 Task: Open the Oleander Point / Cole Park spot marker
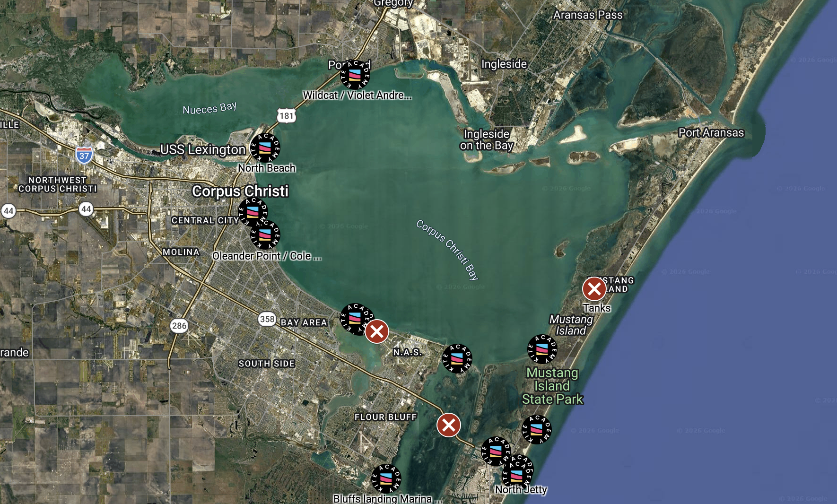265,235
